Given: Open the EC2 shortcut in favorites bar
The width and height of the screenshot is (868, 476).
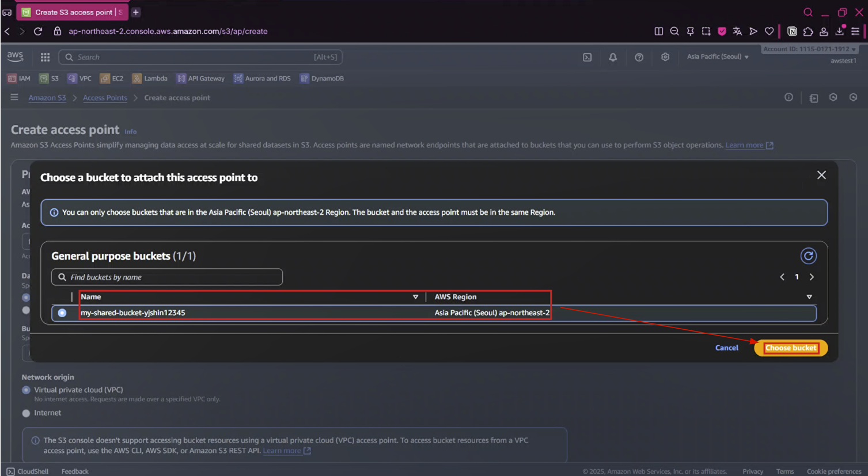Looking at the screenshot, I should tap(112, 78).
